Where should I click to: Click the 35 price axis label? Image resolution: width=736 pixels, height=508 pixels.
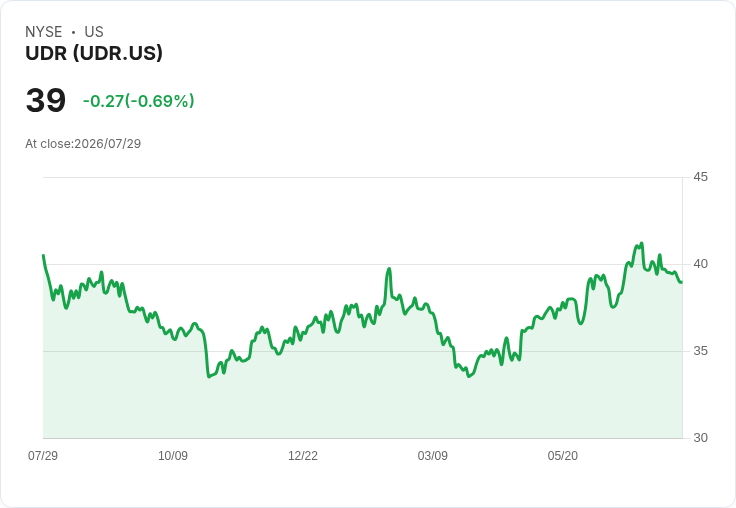tap(700, 351)
